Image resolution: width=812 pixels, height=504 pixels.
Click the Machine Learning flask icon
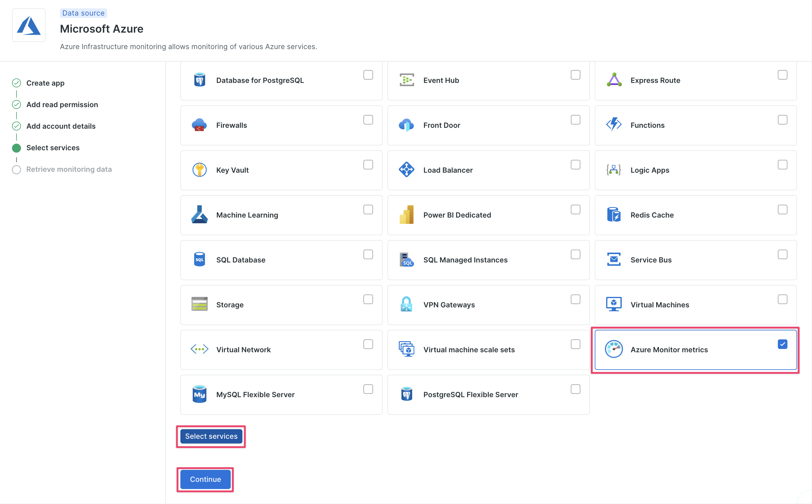click(x=199, y=215)
